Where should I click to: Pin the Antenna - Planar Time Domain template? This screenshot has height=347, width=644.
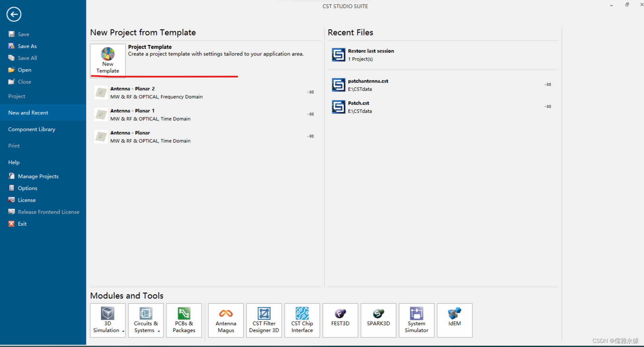(x=310, y=136)
